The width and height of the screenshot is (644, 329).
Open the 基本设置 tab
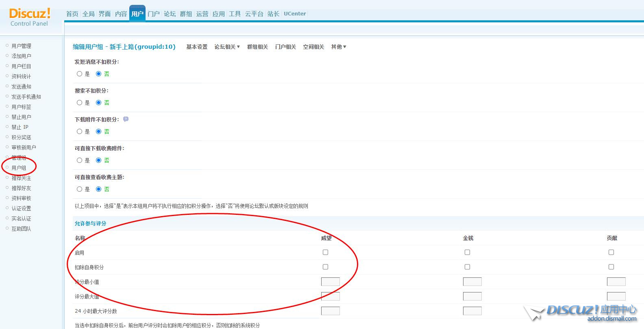[x=197, y=47]
